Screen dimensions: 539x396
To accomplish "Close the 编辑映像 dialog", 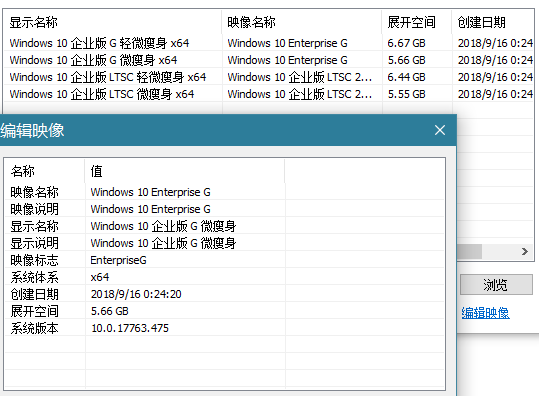I will (440, 130).
